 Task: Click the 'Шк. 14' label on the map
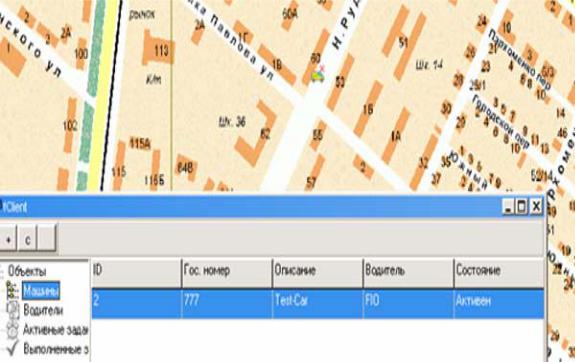pyautogui.click(x=429, y=65)
